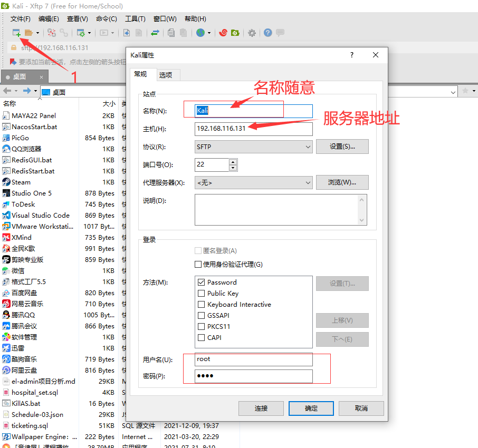478x448 pixels.
Task: Click the 密码 password field
Action: coord(254,376)
